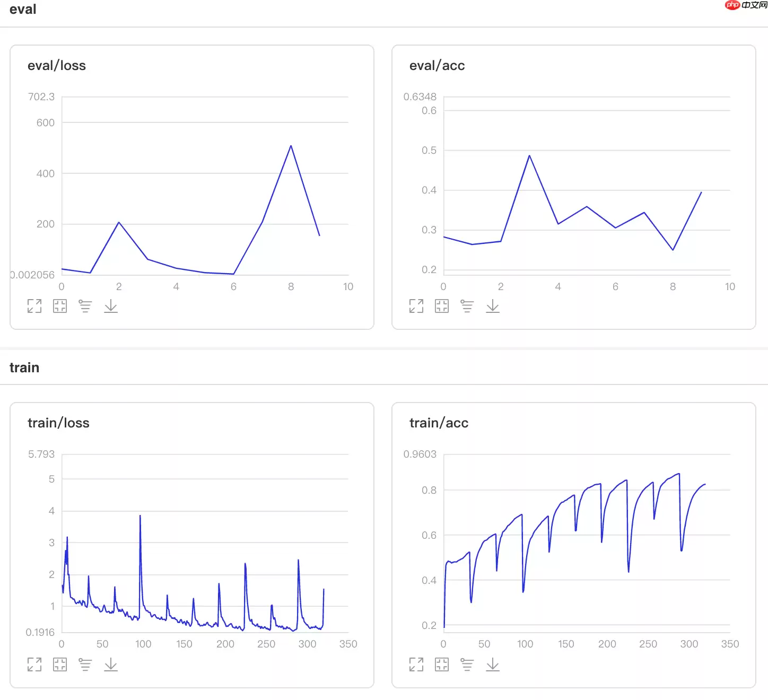Collapse the train section header
768x700 pixels.
coord(24,367)
